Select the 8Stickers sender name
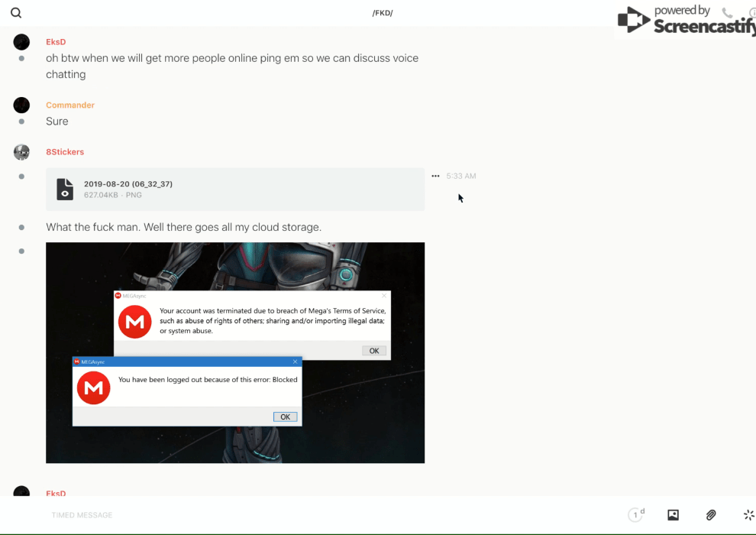This screenshot has width=756, height=535. 65,152
